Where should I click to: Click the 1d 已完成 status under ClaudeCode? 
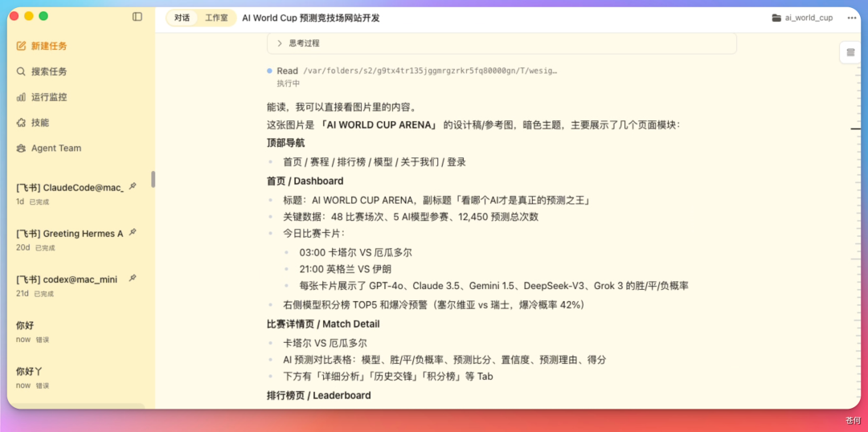click(33, 202)
